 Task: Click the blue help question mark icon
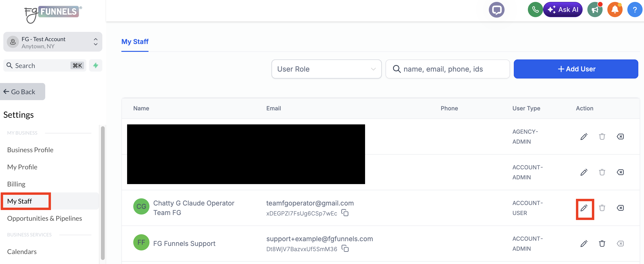click(635, 10)
